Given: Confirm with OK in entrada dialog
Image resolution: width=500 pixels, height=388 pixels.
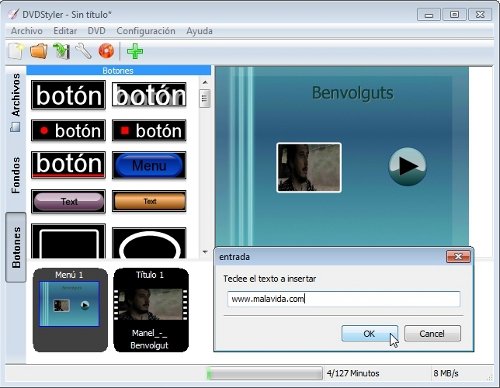Looking at the screenshot, I should [369, 334].
